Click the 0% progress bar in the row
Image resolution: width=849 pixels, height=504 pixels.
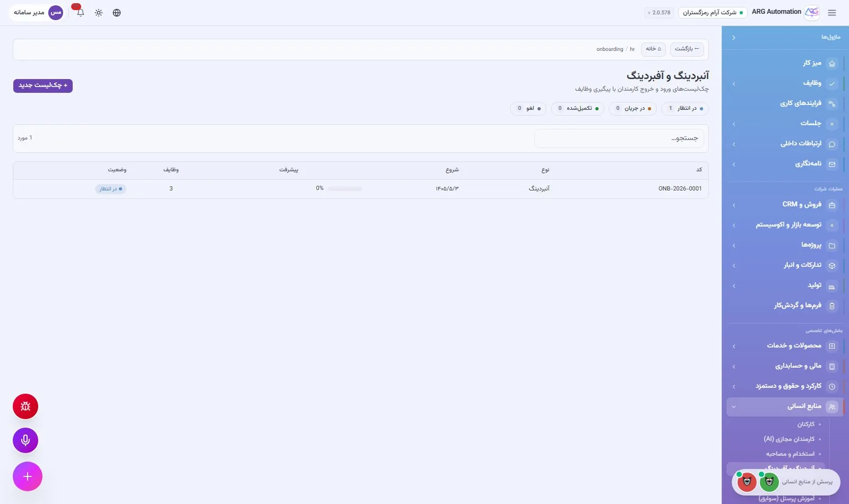(x=345, y=189)
